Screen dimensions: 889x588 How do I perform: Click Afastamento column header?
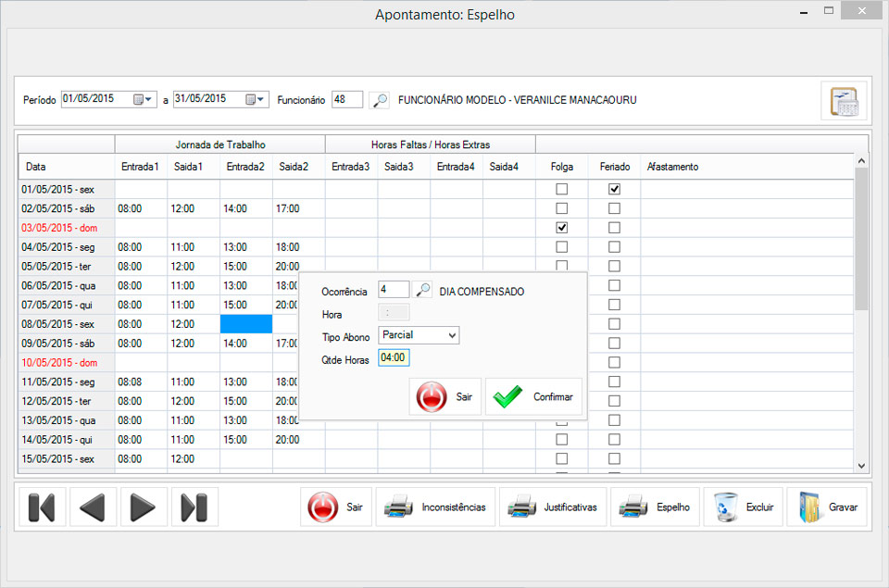click(x=747, y=167)
